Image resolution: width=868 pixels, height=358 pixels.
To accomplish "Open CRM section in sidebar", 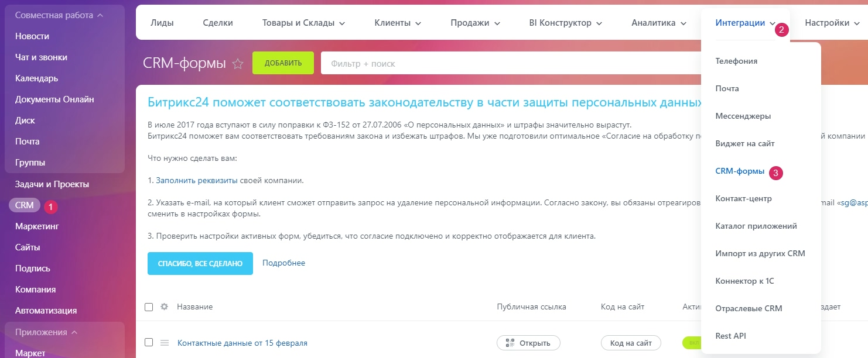I will point(25,205).
